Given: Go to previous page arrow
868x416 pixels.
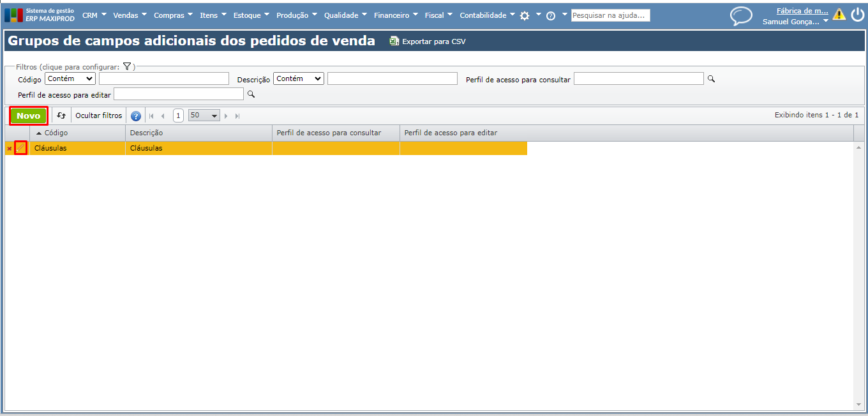Looking at the screenshot, I should (163, 116).
